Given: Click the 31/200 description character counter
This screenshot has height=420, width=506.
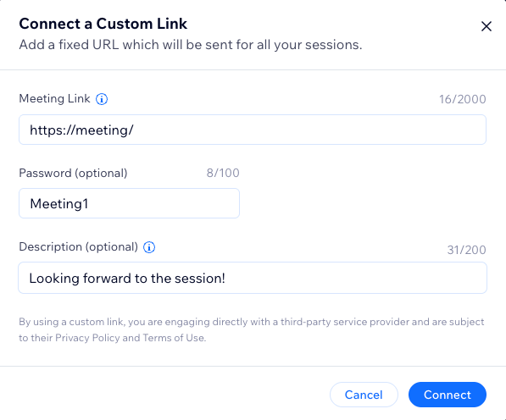Looking at the screenshot, I should coord(467,250).
